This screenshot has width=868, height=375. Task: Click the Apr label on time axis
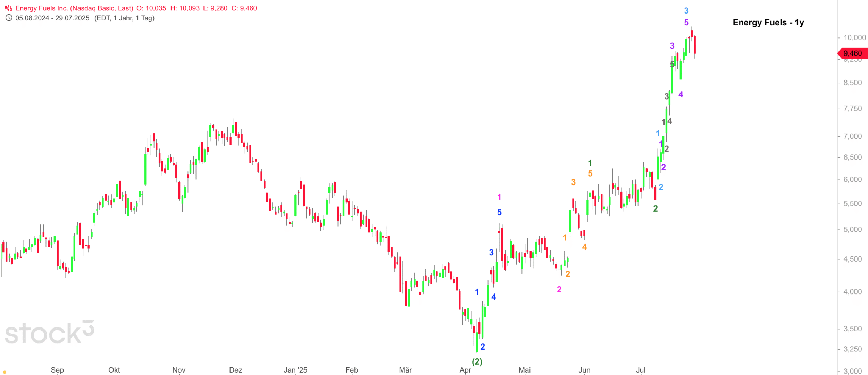pyautogui.click(x=465, y=370)
